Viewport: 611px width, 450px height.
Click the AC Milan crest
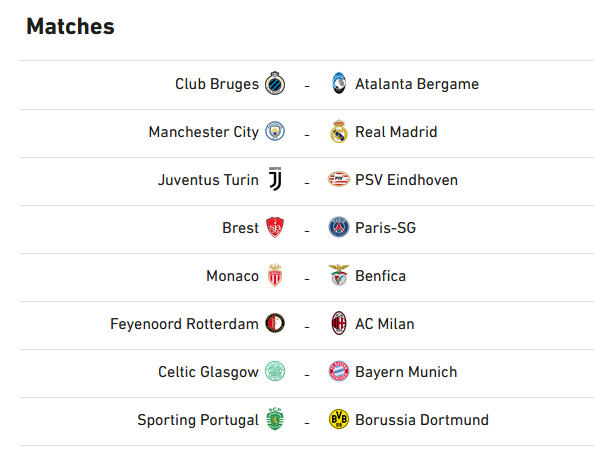339,323
